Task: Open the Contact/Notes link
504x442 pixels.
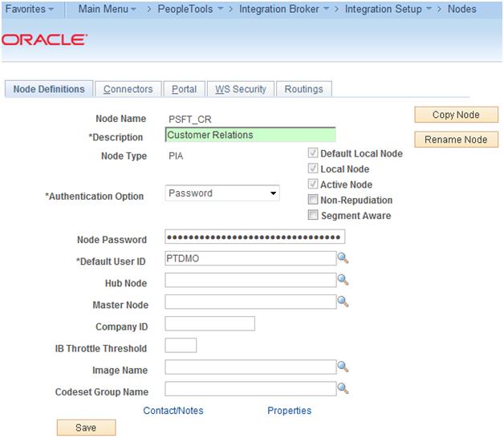Action: (173, 411)
